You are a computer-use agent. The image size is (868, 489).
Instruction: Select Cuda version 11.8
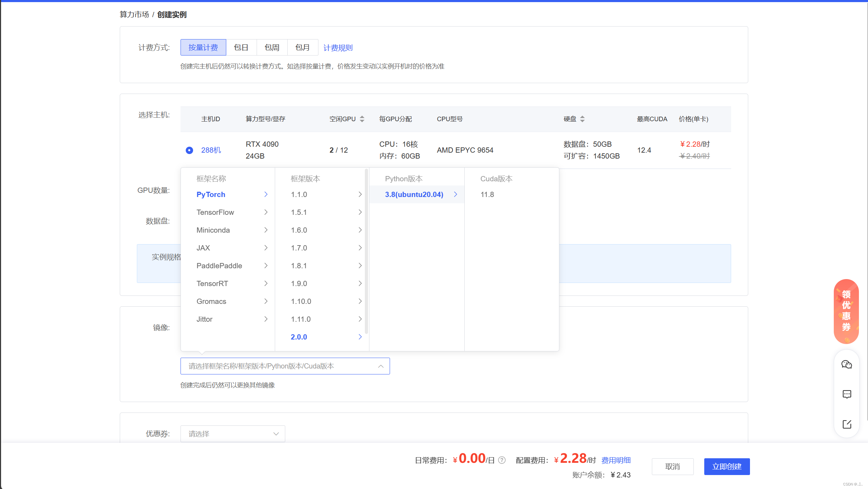tap(487, 195)
